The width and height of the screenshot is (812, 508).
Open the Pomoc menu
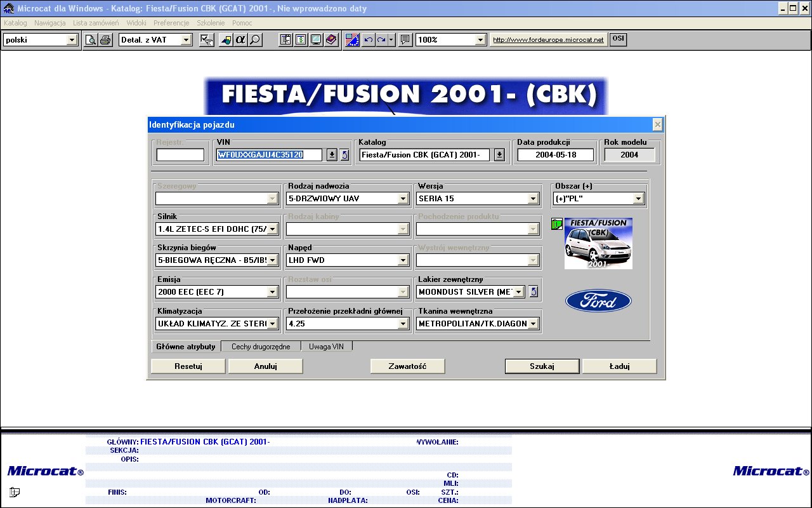[x=242, y=23]
